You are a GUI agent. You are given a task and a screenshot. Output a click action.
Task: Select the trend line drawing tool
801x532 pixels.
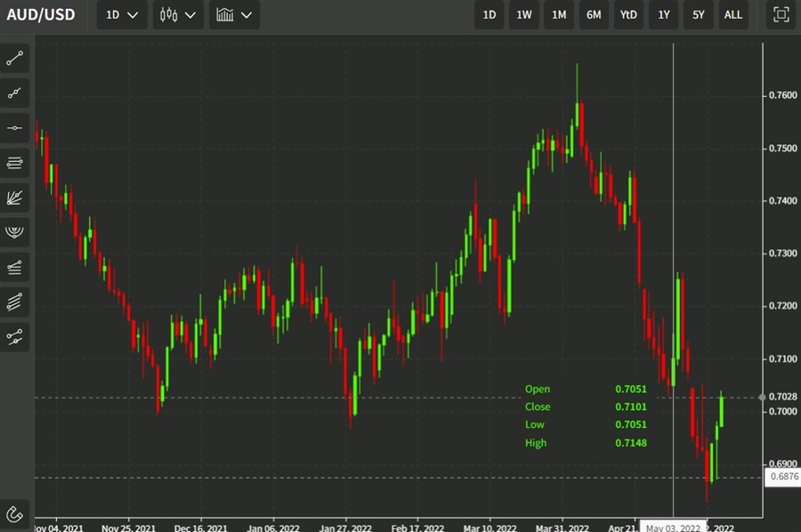click(x=14, y=58)
